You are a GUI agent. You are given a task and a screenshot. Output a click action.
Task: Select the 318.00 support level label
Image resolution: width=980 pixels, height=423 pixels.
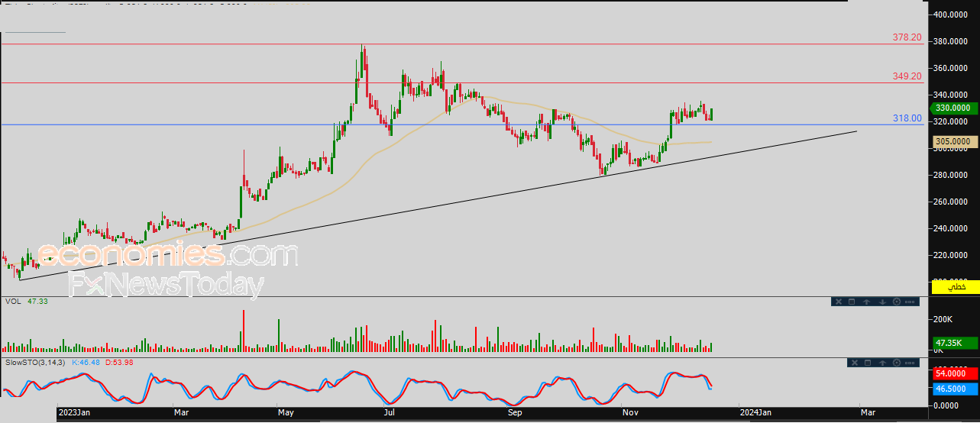[907, 119]
